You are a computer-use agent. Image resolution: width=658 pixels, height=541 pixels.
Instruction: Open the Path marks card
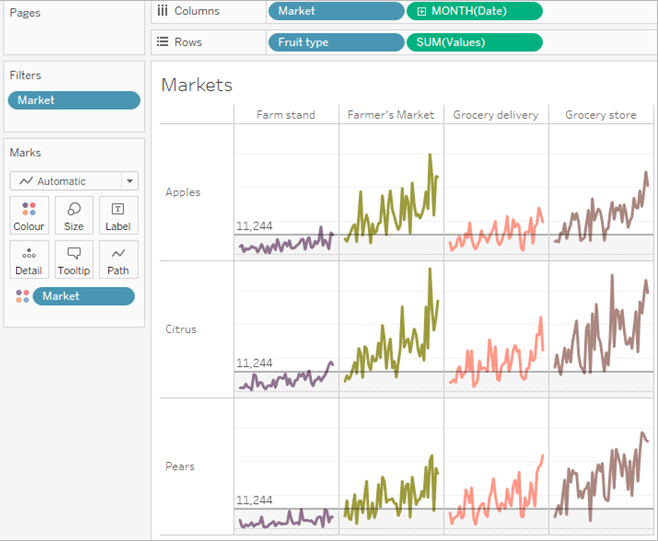[x=118, y=260]
